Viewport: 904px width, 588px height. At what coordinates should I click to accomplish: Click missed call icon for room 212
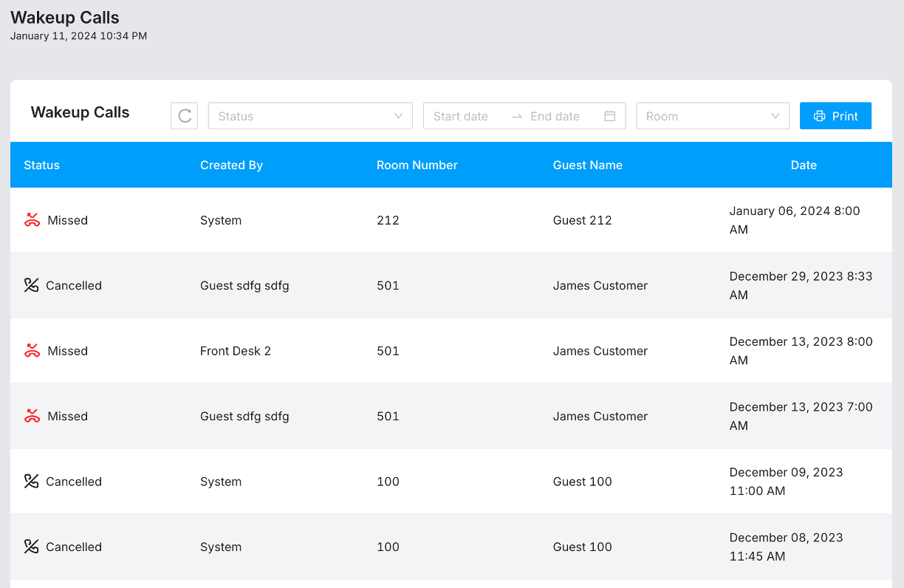tap(32, 220)
